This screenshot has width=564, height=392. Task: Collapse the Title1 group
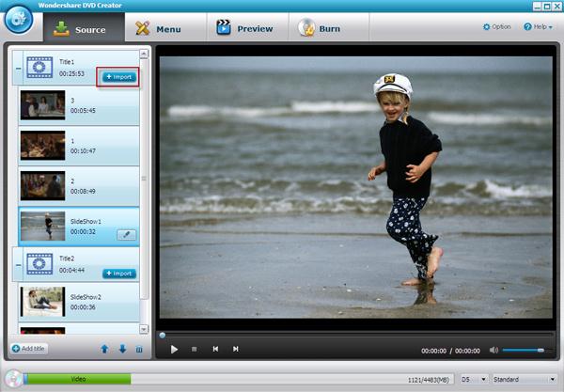click(18, 68)
